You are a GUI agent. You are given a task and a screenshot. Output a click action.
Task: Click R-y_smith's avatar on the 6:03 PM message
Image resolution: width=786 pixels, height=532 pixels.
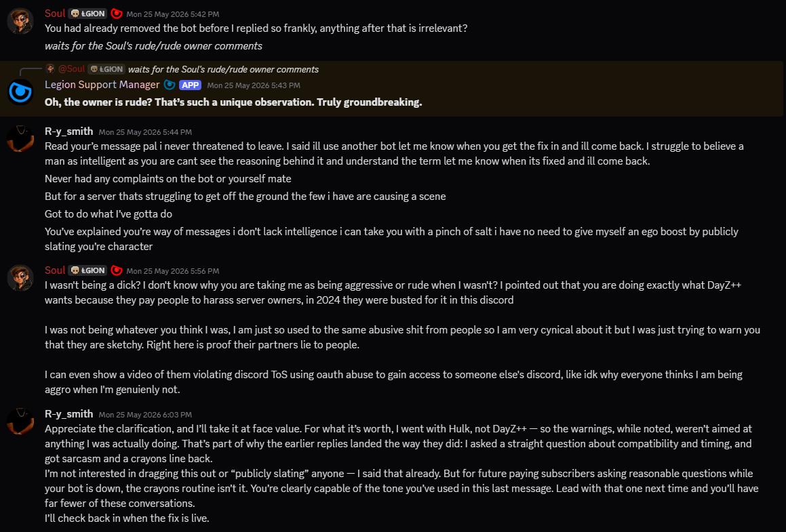click(20, 422)
